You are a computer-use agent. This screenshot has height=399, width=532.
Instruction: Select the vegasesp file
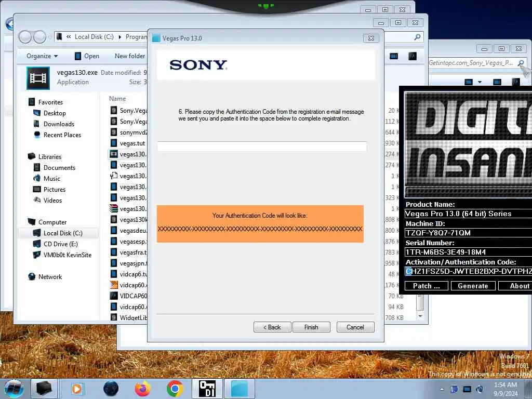(x=129, y=241)
